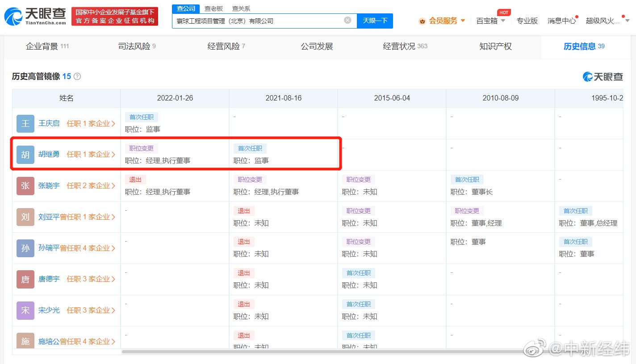Image resolution: width=636 pixels, height=364 pixels.
Task: Select the 宋 avatar for 宋少光
Action: [x=25, y=310]
